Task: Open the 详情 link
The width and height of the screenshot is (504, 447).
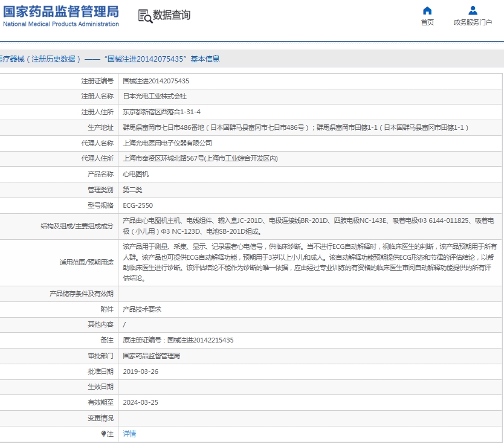Action: pos(129,434)
